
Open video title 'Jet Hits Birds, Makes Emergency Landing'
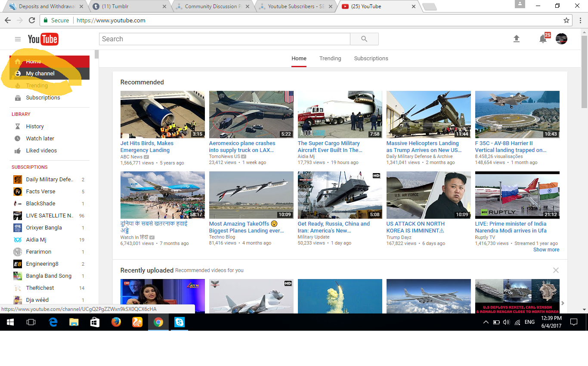click(147, 147)
